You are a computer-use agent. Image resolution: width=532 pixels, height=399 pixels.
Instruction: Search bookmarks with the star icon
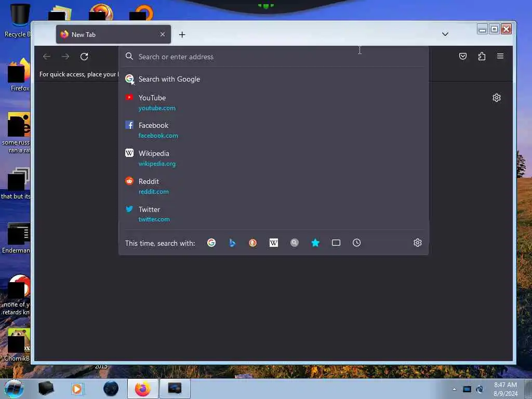tap(315, 243)
